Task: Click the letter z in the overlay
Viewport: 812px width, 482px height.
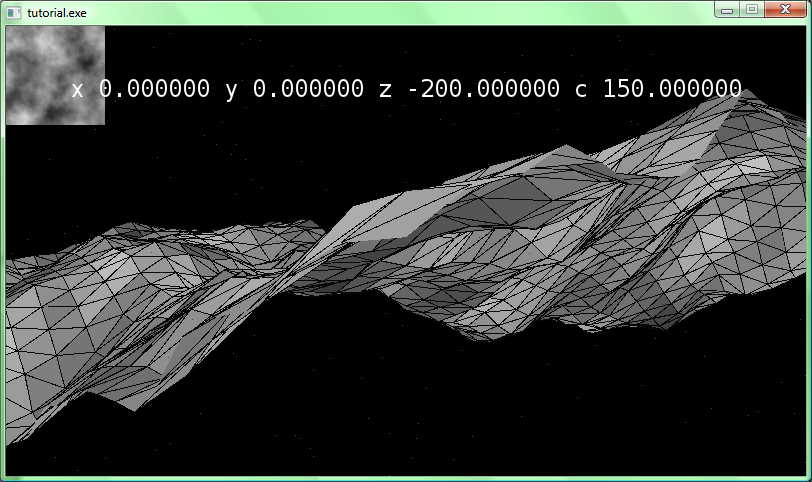Action: [385, 90]
